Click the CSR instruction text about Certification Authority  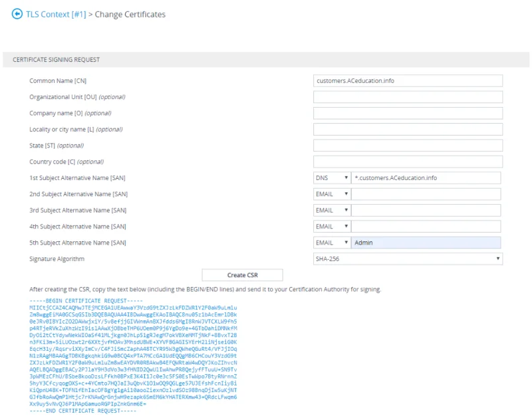pyautogui.click(x=205, y=290)
